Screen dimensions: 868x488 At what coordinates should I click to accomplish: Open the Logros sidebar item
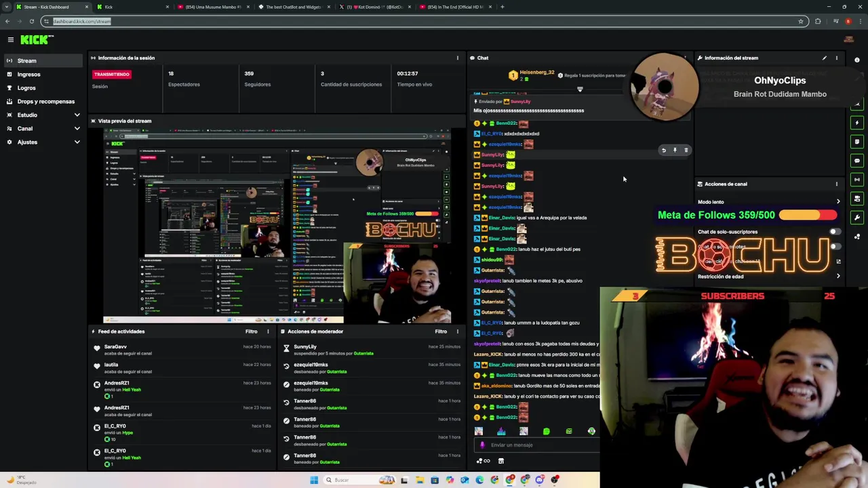43,88
